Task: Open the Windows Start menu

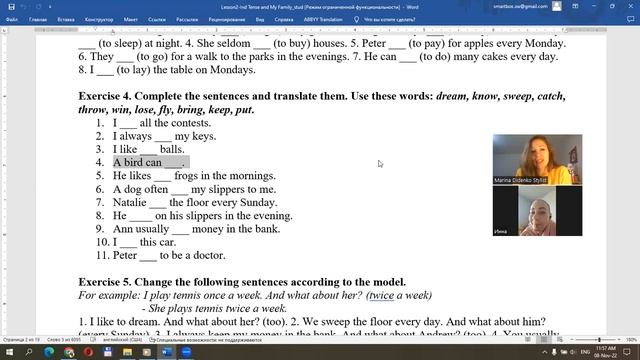Action: click(x=9, y=352)
